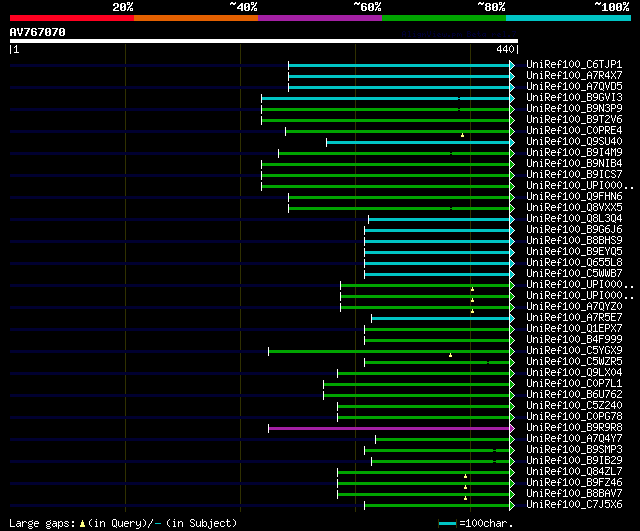Screen dimensions: 640x531
Task: Click the yellow gap marker on C5YGX9 row
Action: pos(451,355)
